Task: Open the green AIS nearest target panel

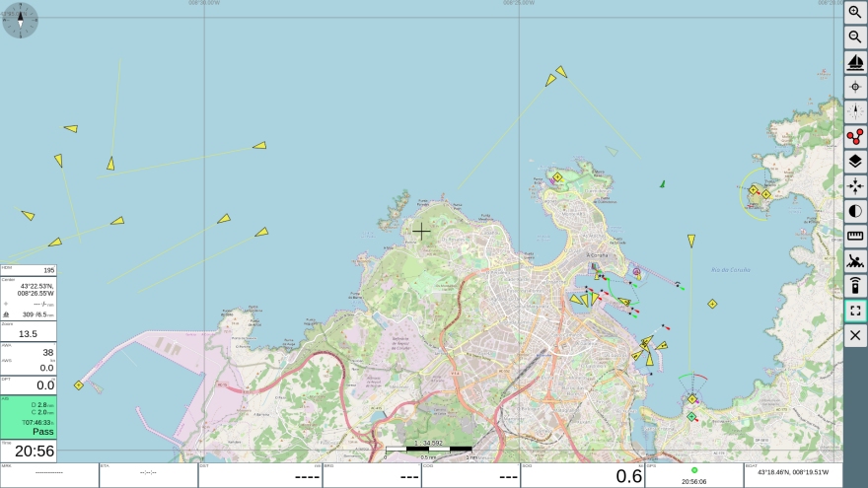Action: click(29, 417)
